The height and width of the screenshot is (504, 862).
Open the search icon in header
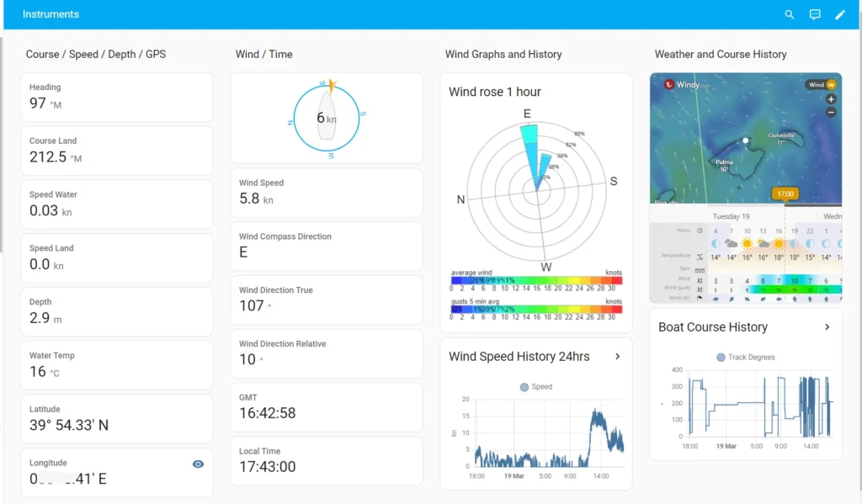click(x=789, y=15)
